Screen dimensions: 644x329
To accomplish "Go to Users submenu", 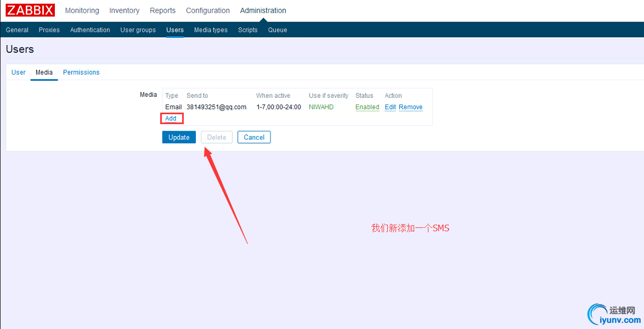I will pos(175,30).
